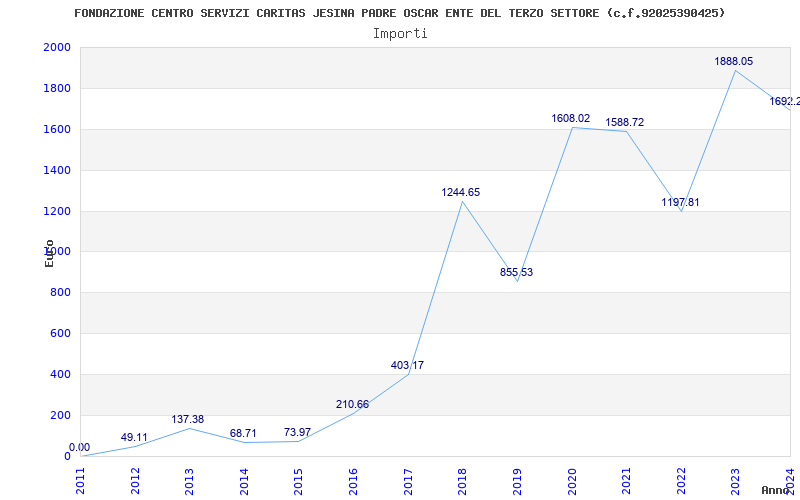Click the 1244.65 peak label
Screen dimensions: 800x500
461,192
